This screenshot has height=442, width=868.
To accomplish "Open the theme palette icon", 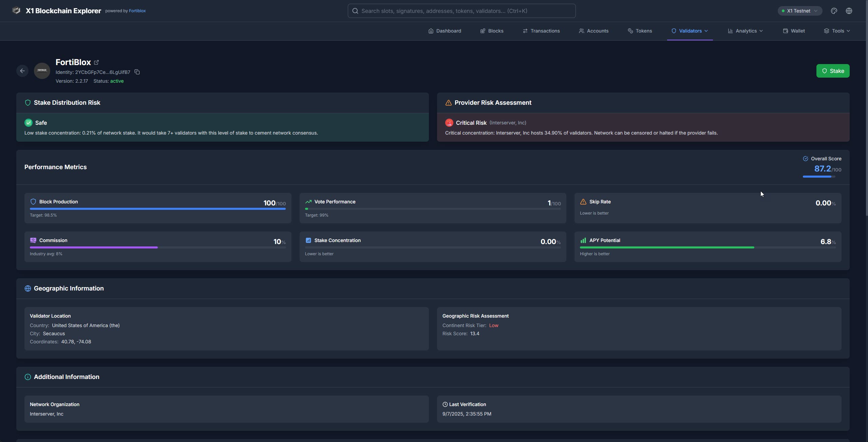I will (x=834, y=11).
